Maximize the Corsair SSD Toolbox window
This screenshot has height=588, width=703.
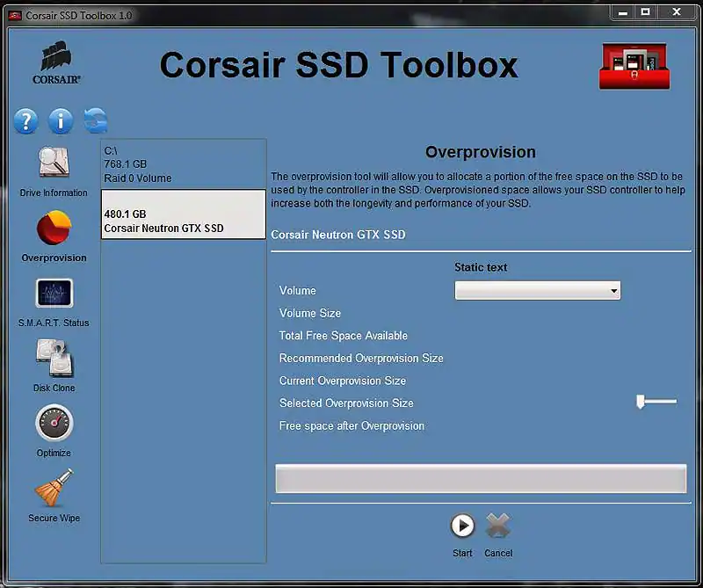coord(645,12)
